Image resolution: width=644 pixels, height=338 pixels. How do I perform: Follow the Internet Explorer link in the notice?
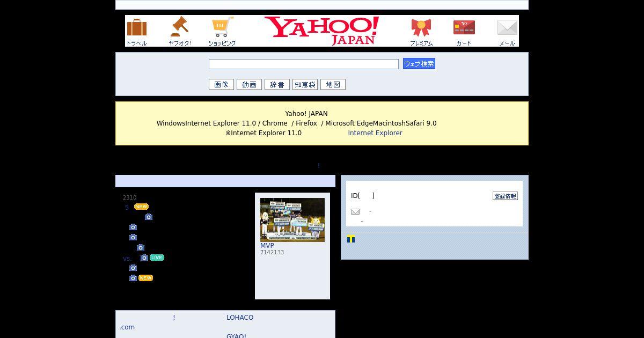[375, 133]
